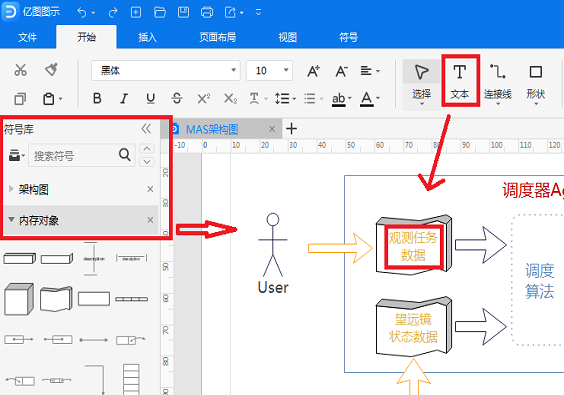Select the 调度算法 dotted box
This screenshot has height=395, width=564.
tap(538, 281)
